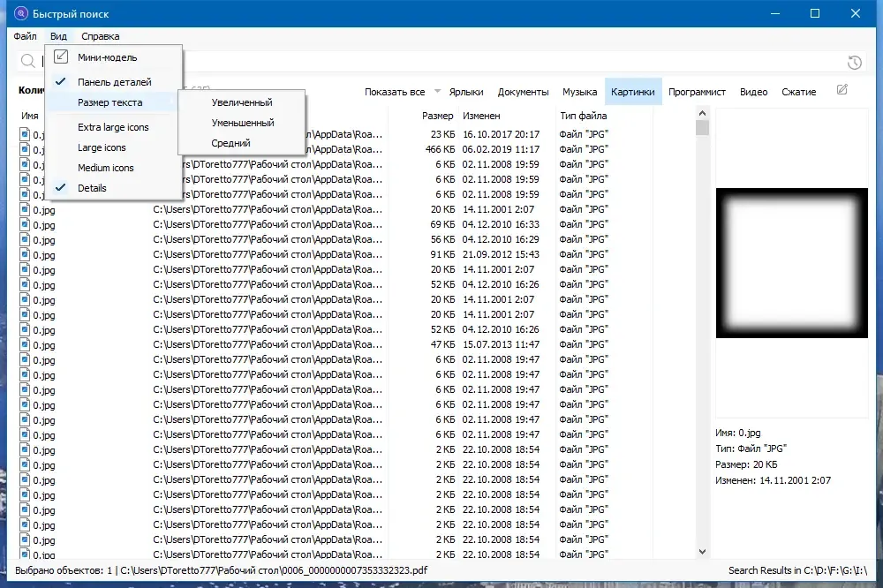Click file icon of the 47 КБ row
Screen dimensions: 883x588
pyautogui.click(x=25, y=344)
